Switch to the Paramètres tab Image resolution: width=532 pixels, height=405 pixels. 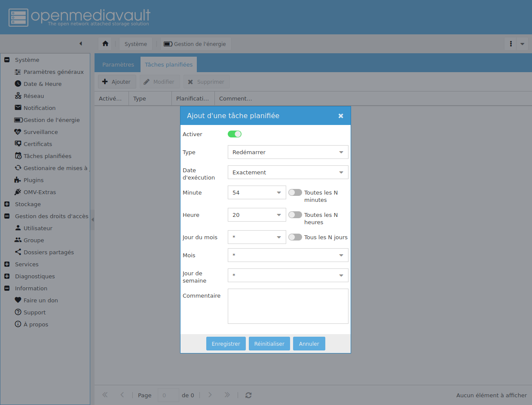click(118, 64)
